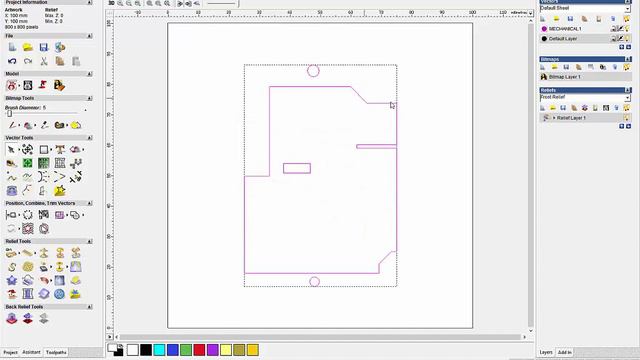Save the model with the floppy disk icon
This screenshot has width=640, height=360.
tap(44, 47)
